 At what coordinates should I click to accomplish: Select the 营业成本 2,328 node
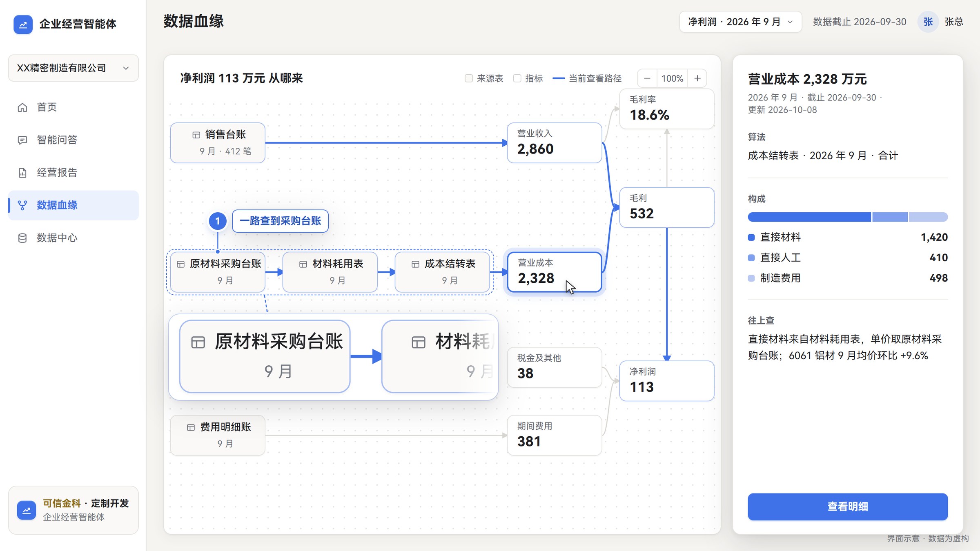click(554, 272)
